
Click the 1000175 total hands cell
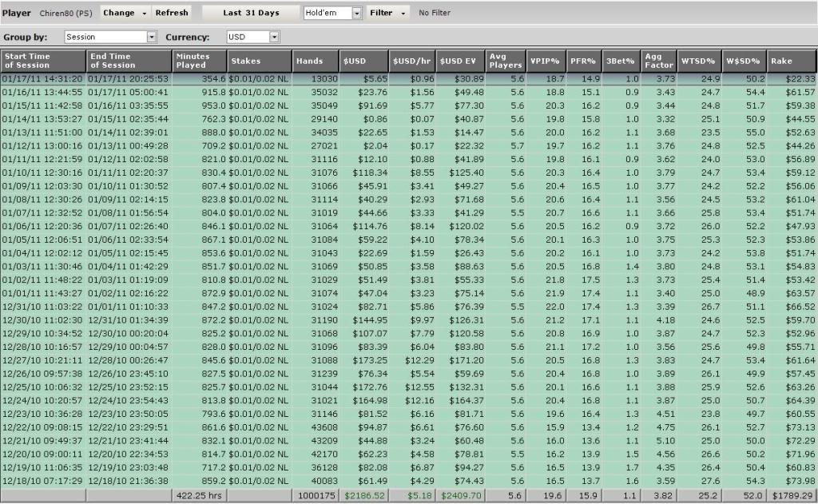point(316,496)
